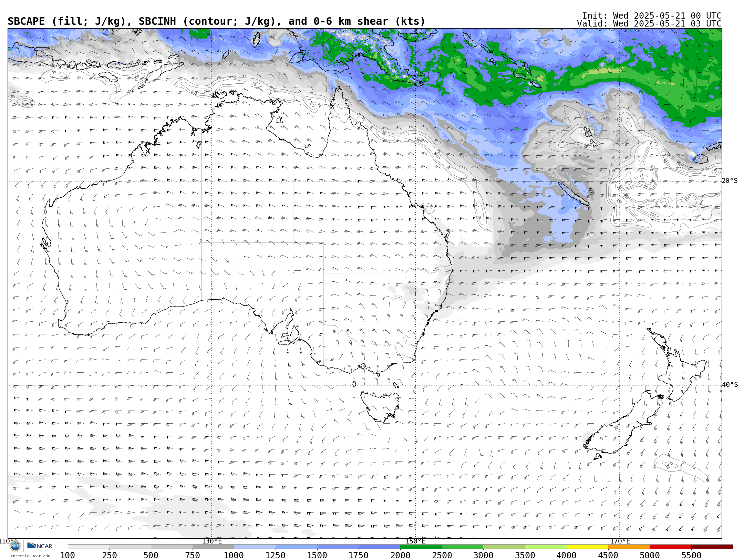Click the lime 3500–4000 colorbar segment

pos(546,547)
